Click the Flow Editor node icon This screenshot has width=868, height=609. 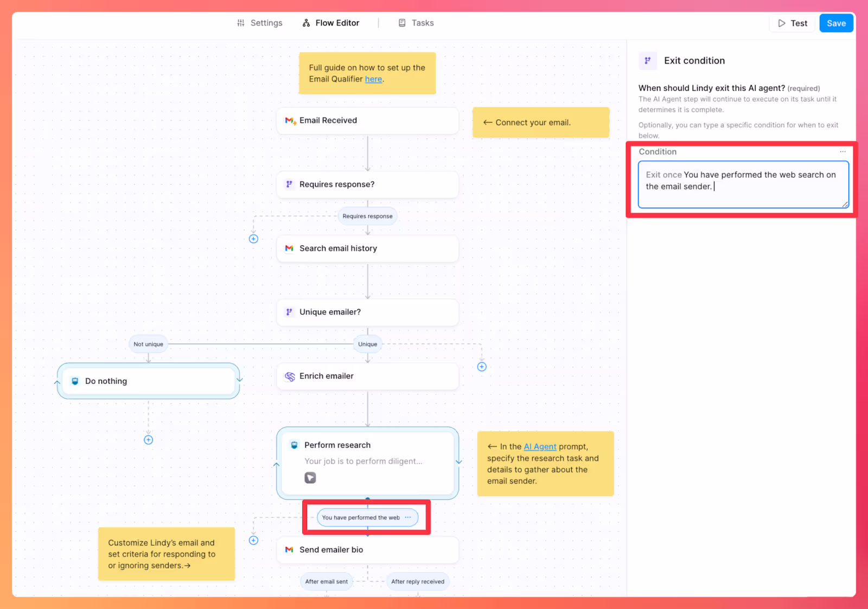(307, 23)
